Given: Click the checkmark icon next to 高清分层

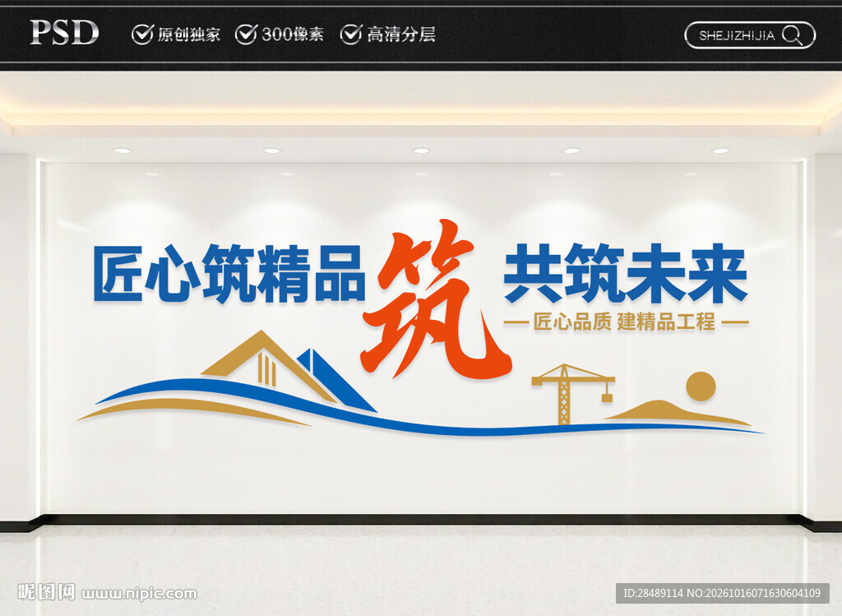Looking at the screenshot, I should [x=351, y=34].
